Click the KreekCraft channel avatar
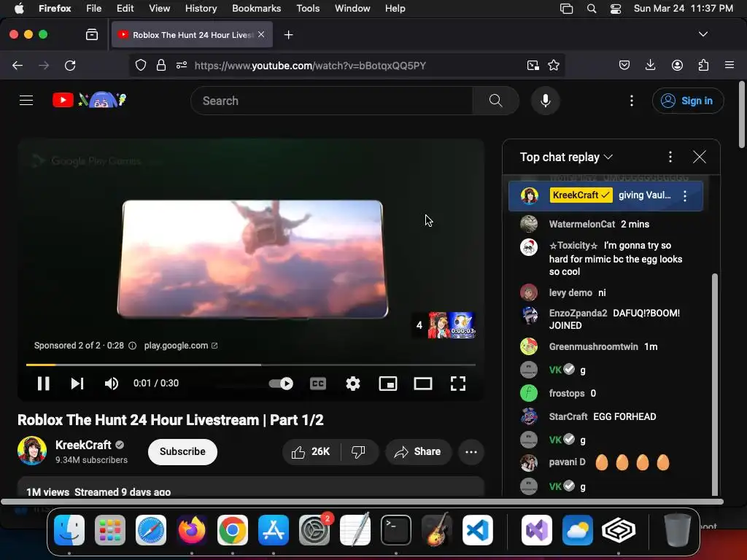Viewport: 747px width, 560px height. tap(32, 450)
